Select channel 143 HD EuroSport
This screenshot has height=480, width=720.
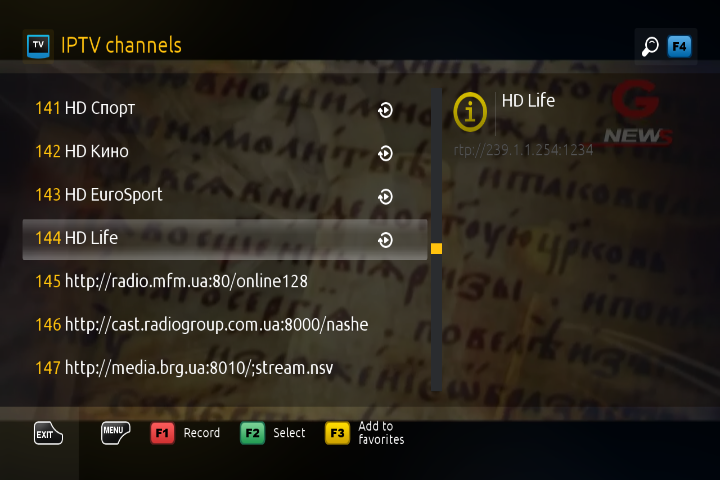pyautogui.click(x=225, y=195)
